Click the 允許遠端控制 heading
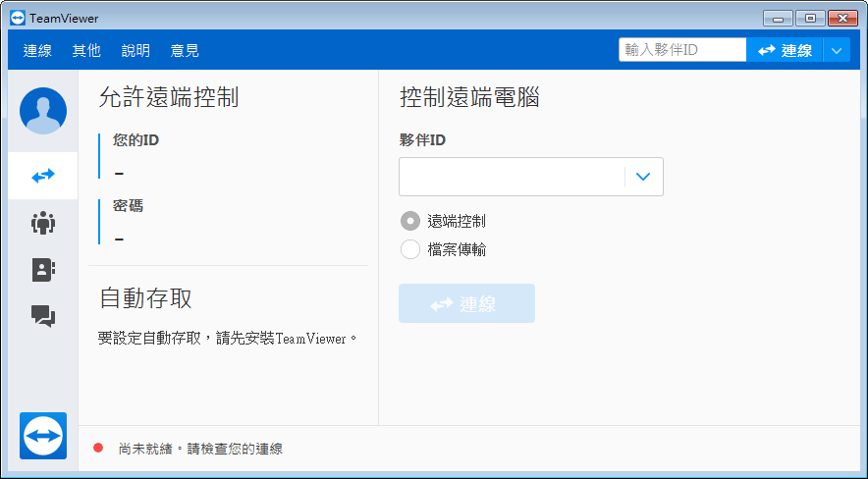 [169, 97]
